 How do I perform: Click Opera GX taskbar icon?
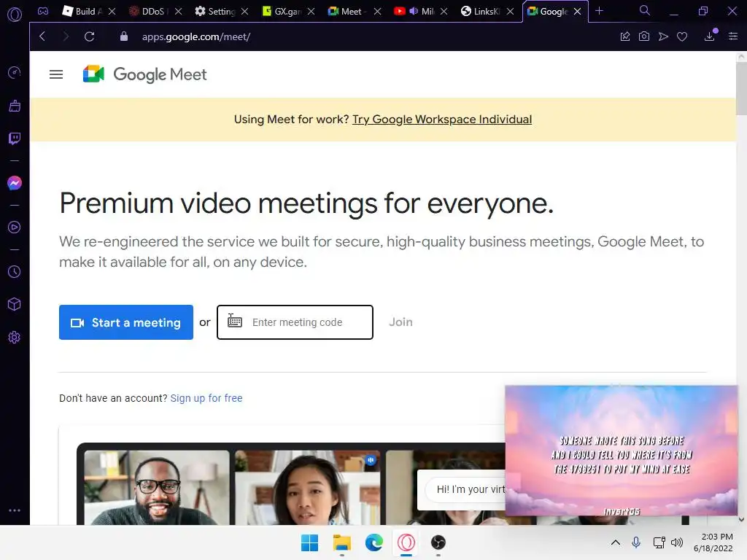pos(406,542)
